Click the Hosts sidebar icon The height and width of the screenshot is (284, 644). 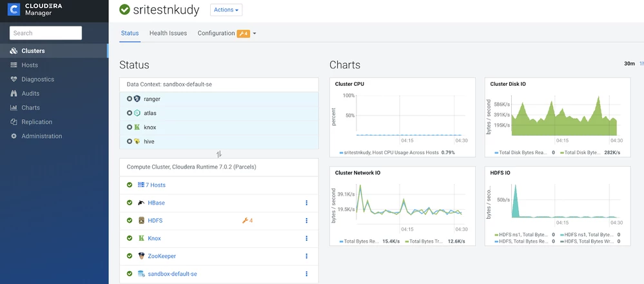pos(14,65)
